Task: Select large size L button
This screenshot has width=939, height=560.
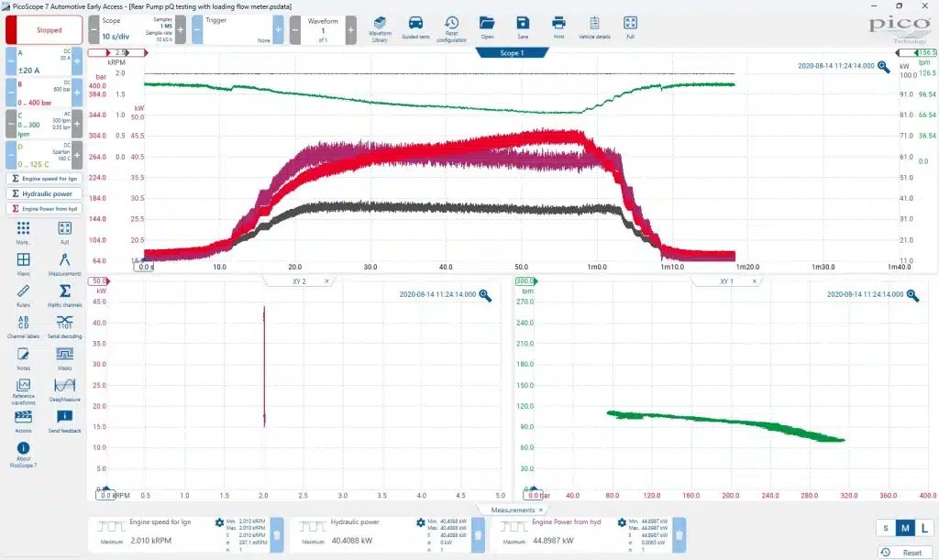Action: point(924,528)
